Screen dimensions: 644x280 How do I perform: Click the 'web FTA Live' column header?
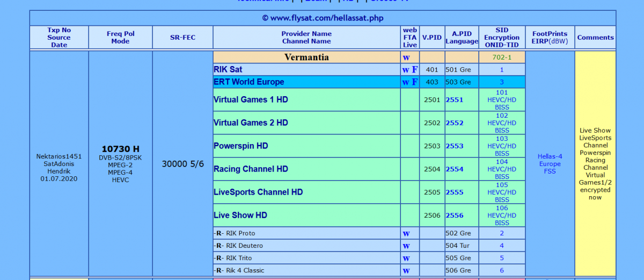[x=410, y=38]
